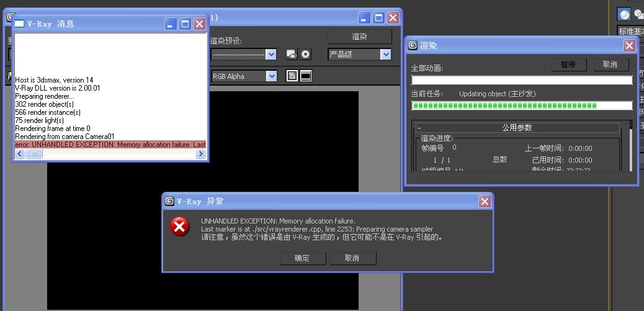Image resolution: width=644 pixels, height=311 pixels.
Task: Click the 已用时间 elapsed time value
Action: point(580,160)
